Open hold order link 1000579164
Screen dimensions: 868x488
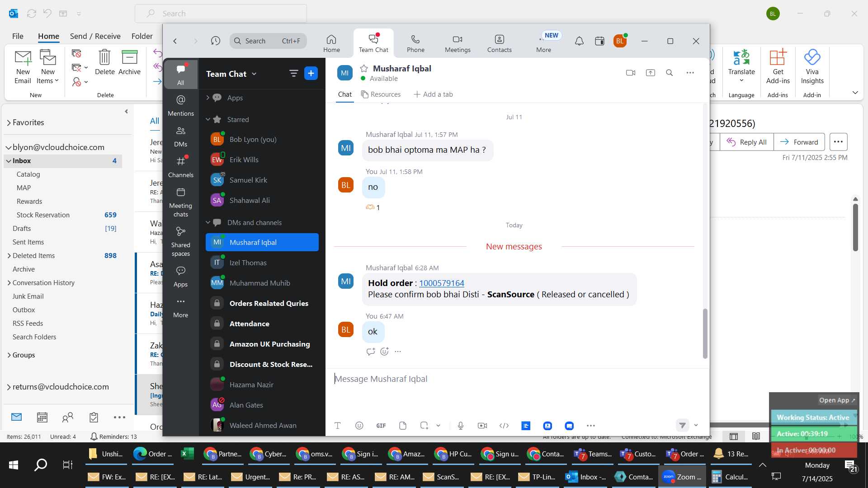(x=441, y=283)
